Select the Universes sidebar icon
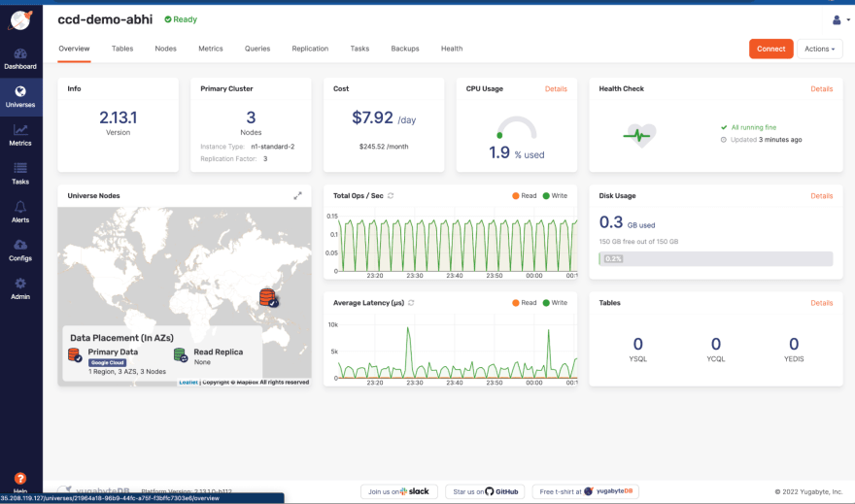The height and width of the screenshot is (504, 855). click(20, 96)
